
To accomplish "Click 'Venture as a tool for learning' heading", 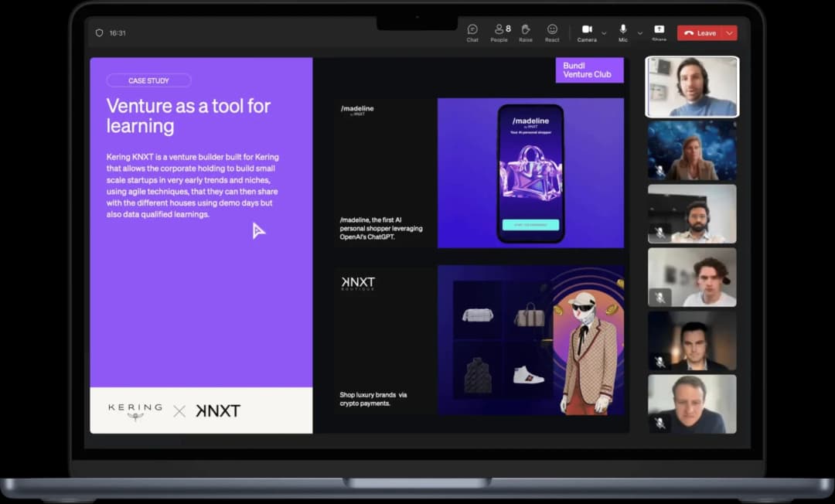I will point(189,115).
